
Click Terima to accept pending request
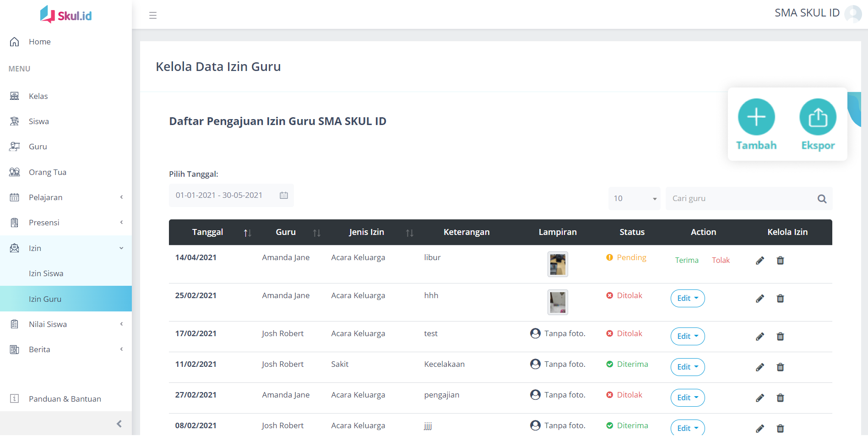[687, 261]
